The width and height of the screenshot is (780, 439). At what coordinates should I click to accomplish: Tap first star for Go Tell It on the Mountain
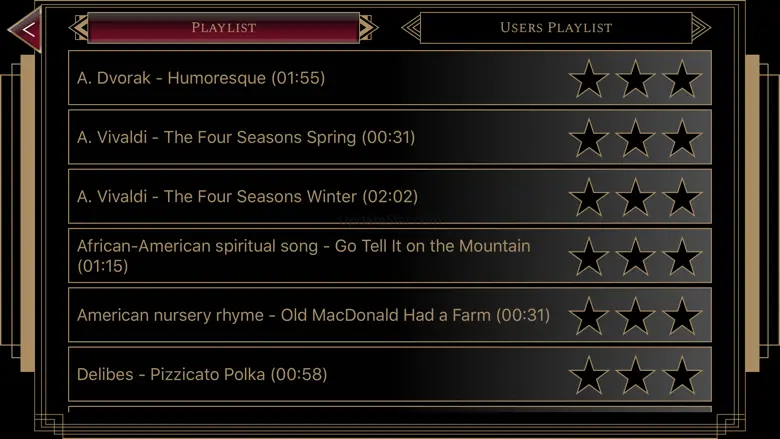pyautogui.click(x=588, y=256)
